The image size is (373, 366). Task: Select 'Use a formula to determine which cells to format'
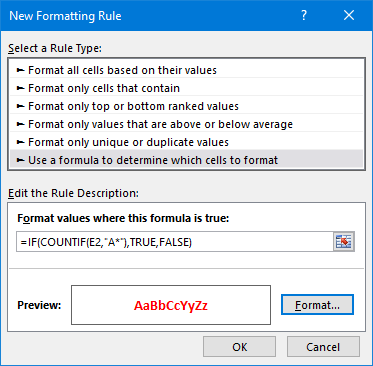tap(187, 160)
